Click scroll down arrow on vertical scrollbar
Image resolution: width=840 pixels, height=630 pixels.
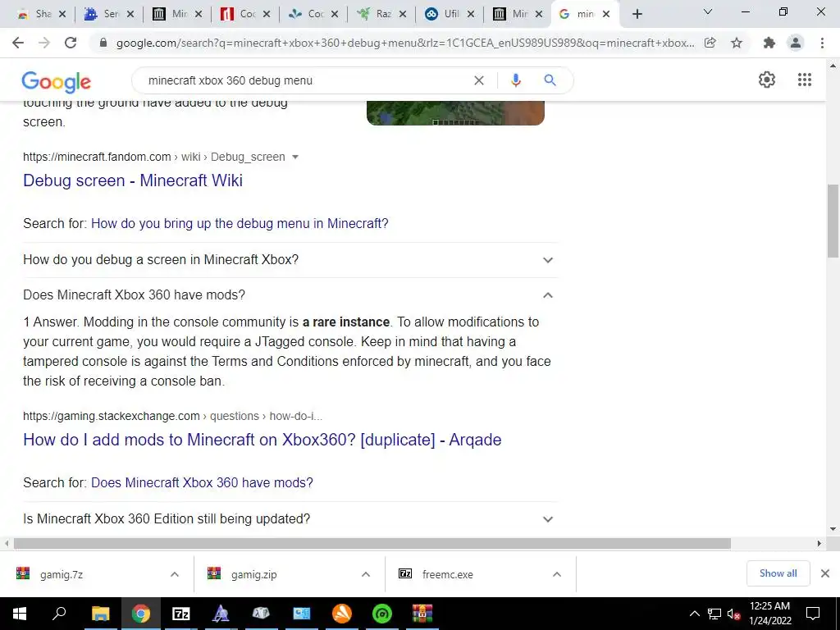point(833,529)
